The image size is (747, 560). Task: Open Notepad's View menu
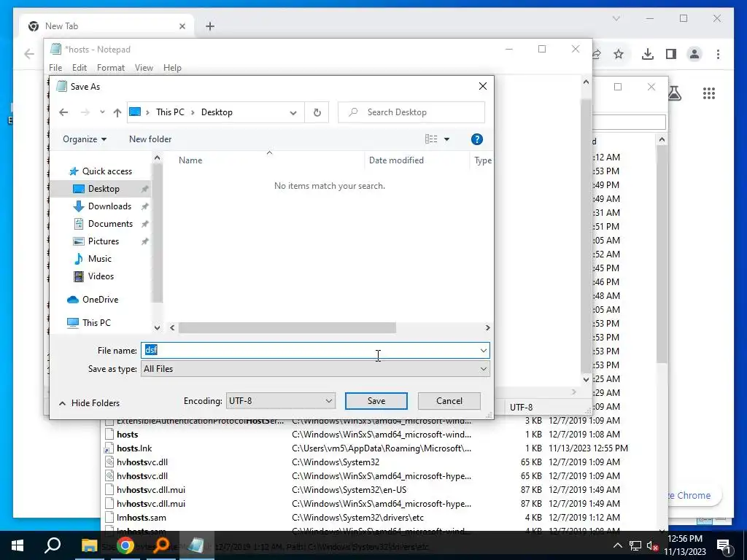click(x=144, y=68)
